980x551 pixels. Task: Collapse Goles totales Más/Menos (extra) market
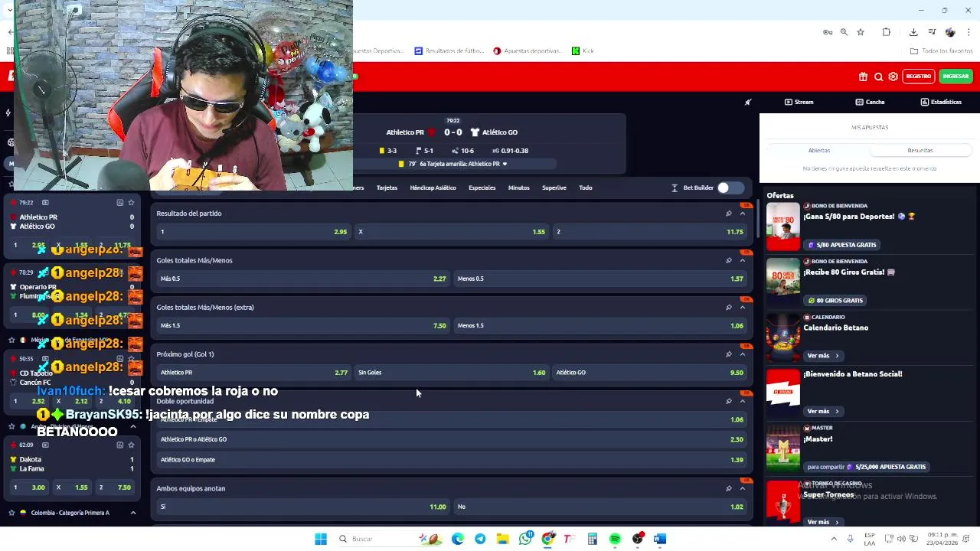coord(742,308)
